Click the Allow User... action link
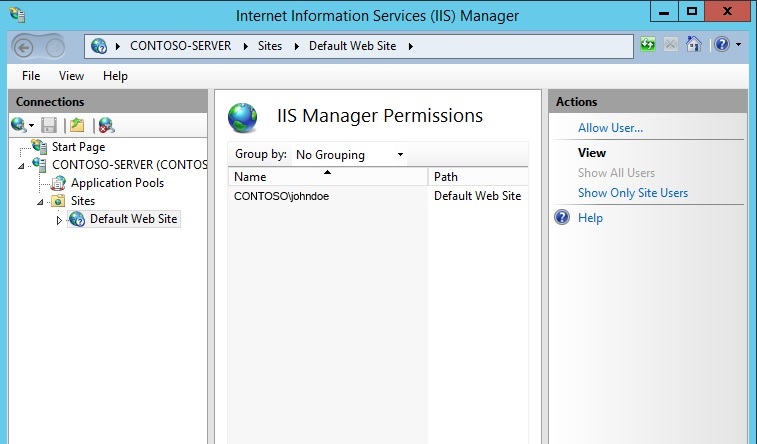This screenshot has width=757, height=444. (x=610, y=128)
